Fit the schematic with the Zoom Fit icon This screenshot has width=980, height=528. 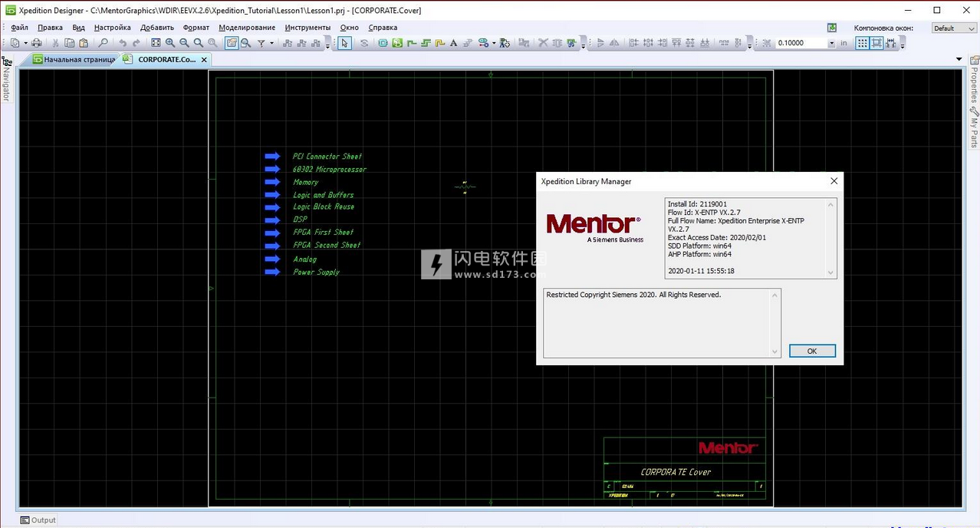tap(156, 43)
